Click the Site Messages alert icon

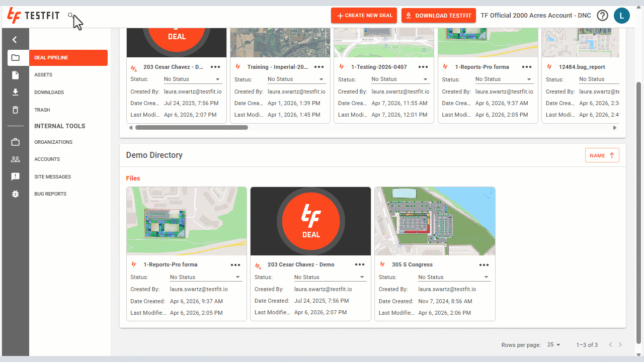coord(15,177)
